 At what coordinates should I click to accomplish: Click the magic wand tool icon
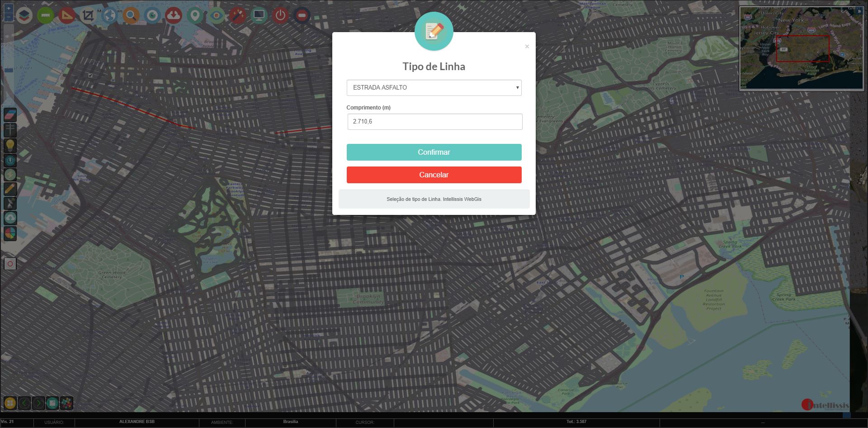237,16
